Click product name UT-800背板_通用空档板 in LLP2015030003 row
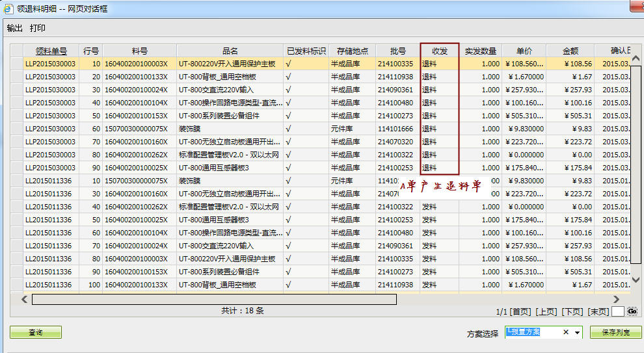 218,77
